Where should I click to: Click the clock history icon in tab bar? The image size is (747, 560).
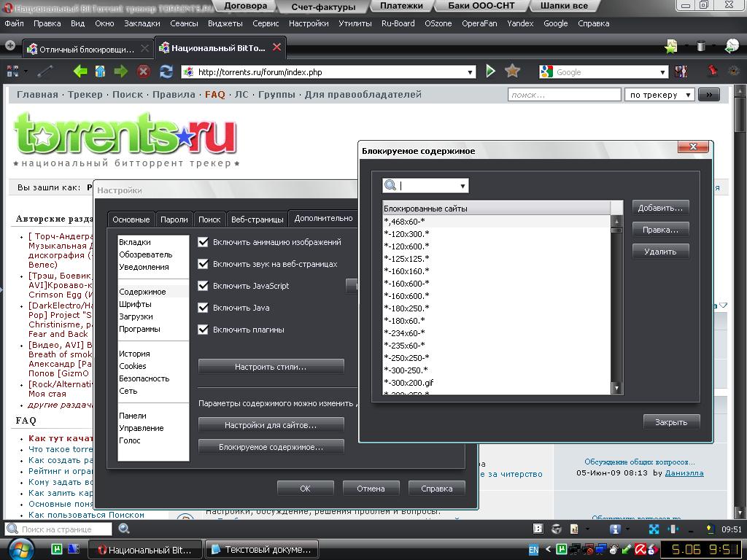click(x=732, y=46)
